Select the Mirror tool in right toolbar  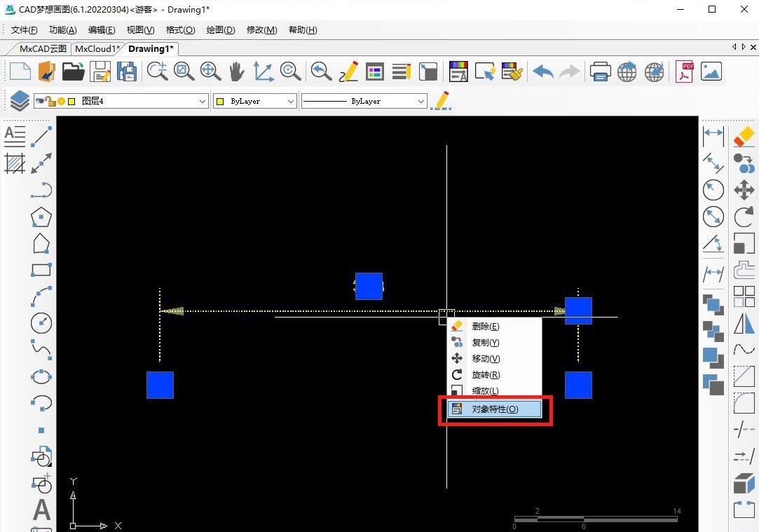(x=744, y=324)
